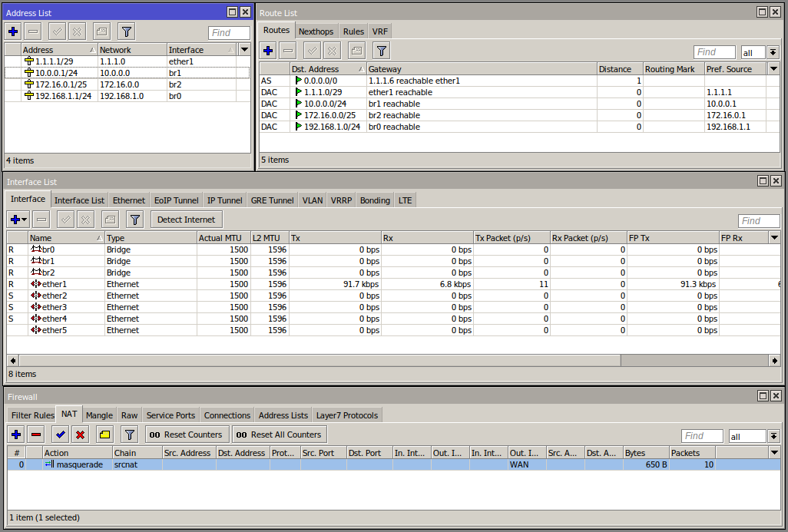The height and width of the screenshot is (532, 788).
Task: Open EoIP Tunnel tab
Action: [177, 200]
